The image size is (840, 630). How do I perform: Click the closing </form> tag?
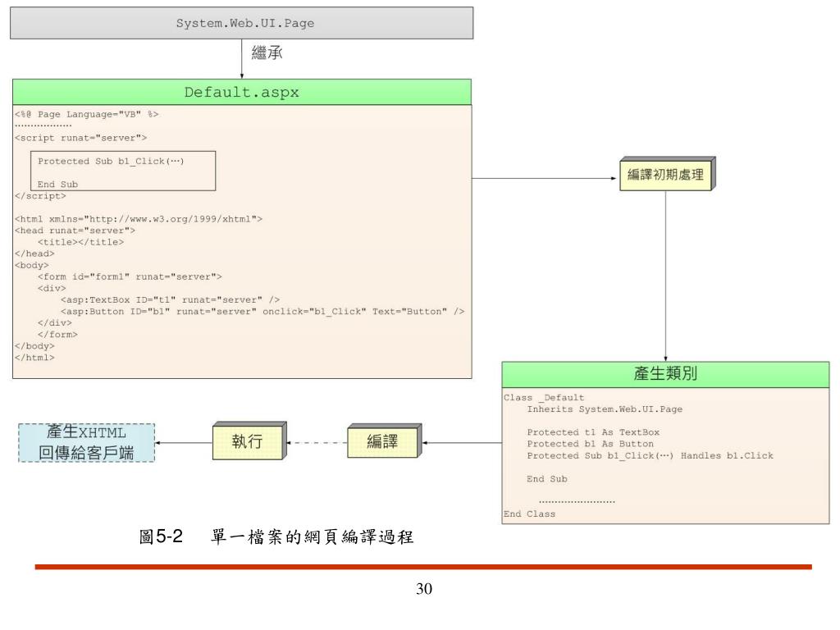[58, 335]
